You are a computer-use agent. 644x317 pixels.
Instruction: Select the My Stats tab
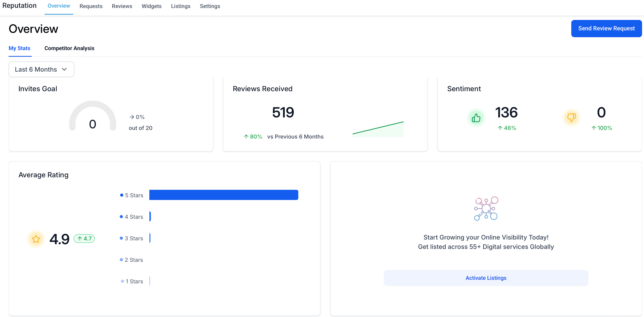[x=20, y=48]
